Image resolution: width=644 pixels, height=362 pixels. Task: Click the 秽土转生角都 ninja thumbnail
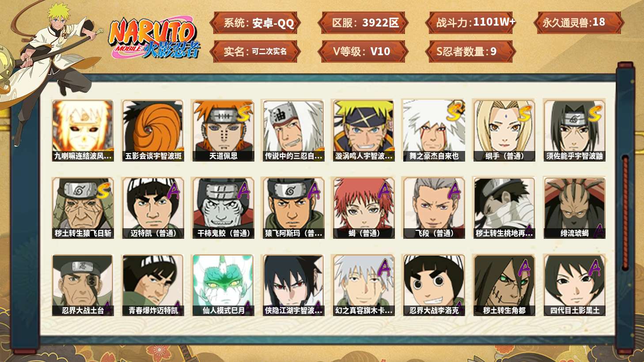[x=504, y=285]
